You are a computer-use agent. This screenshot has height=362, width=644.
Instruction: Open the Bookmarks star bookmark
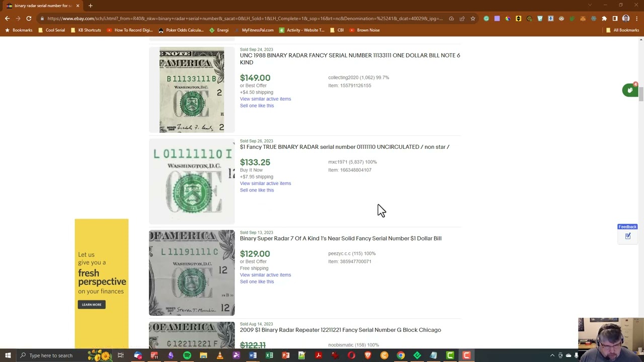click(x=19, y=30)
